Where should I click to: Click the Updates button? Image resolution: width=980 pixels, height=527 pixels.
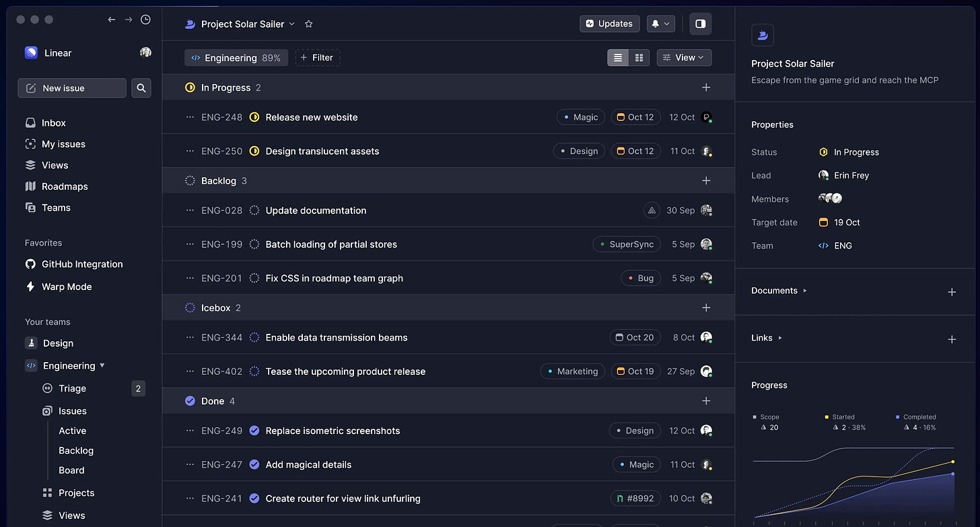tap(609, 24)
